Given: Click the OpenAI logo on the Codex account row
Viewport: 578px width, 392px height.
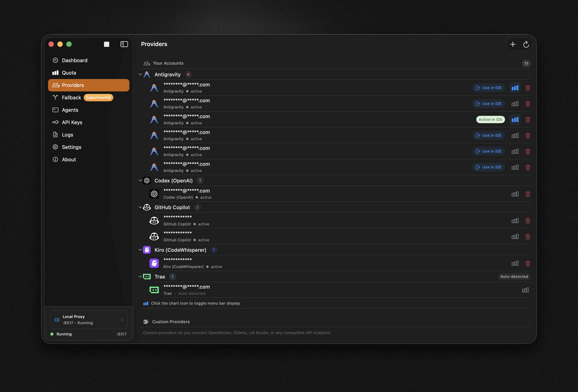Looking at the screenshot, I should (154, 194).
